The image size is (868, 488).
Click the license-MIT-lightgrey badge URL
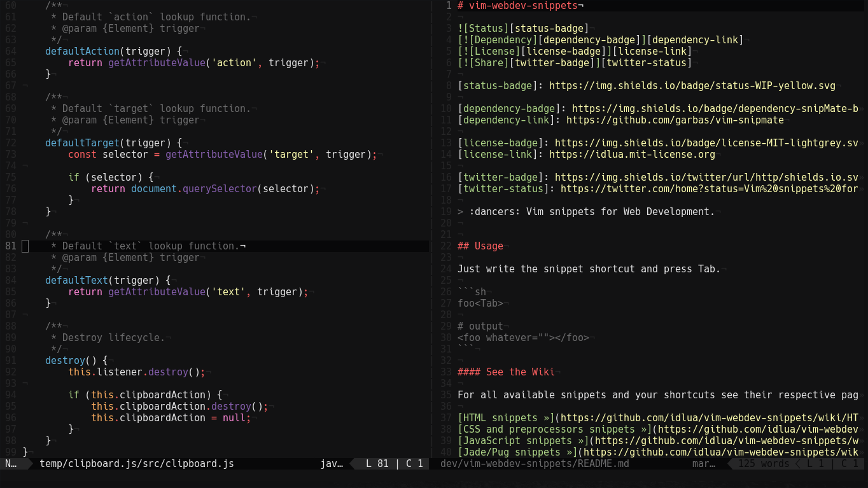[706, 143]
